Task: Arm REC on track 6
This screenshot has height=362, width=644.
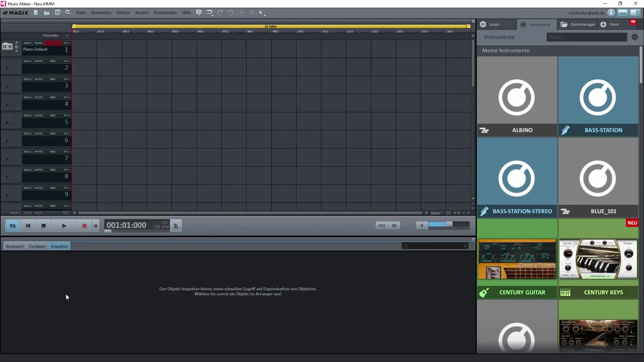Action: click(x=53, y=133)
